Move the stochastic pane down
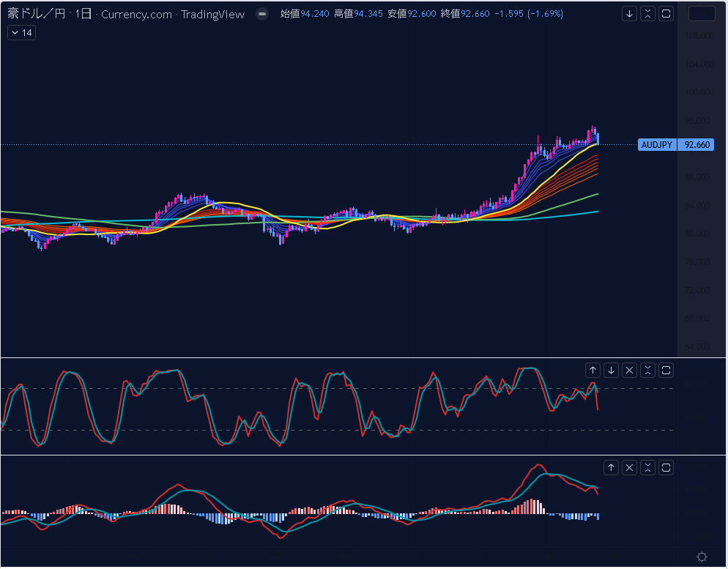The height and width of the screenshot is (569, 728). pos(611,371)
